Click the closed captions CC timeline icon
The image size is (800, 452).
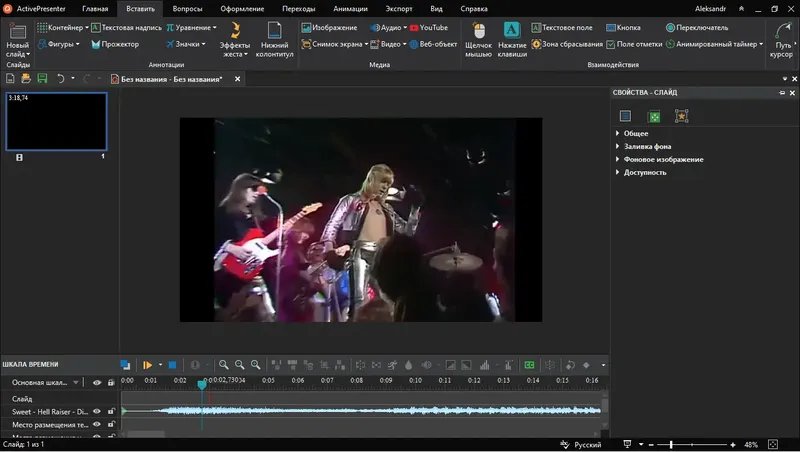click(x=529, y=366)
